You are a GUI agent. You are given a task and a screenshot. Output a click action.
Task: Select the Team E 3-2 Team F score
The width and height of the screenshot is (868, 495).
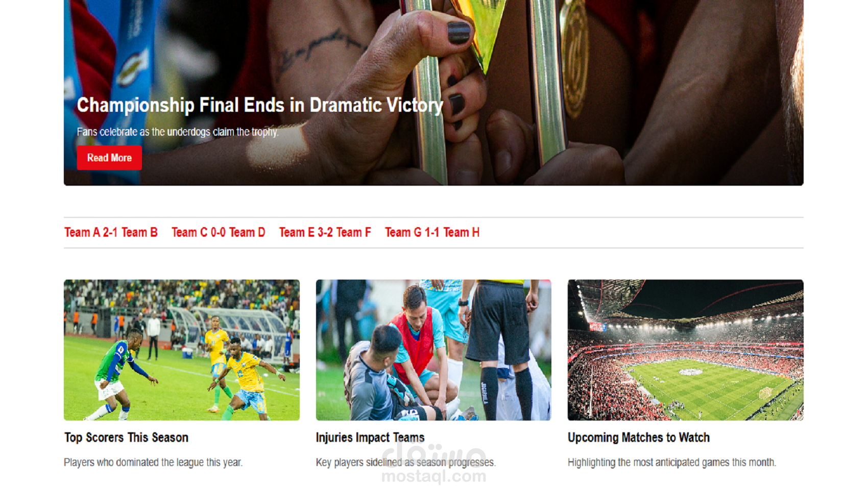(x=325, y=232)
